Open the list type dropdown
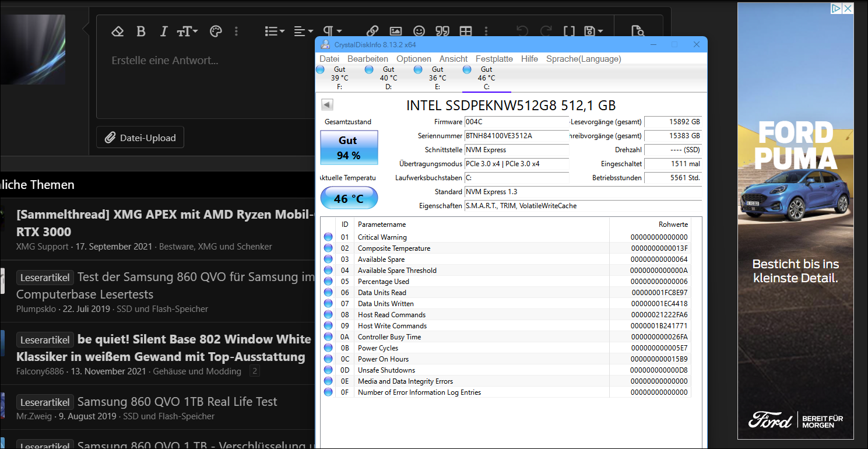 click(x=275, y=31)
